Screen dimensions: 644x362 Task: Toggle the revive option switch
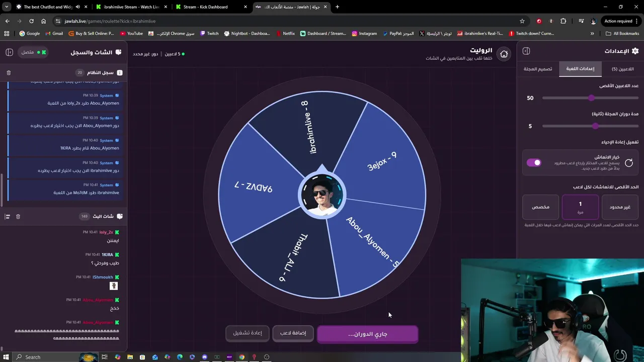pyautogui.click(x=534, y=163)
